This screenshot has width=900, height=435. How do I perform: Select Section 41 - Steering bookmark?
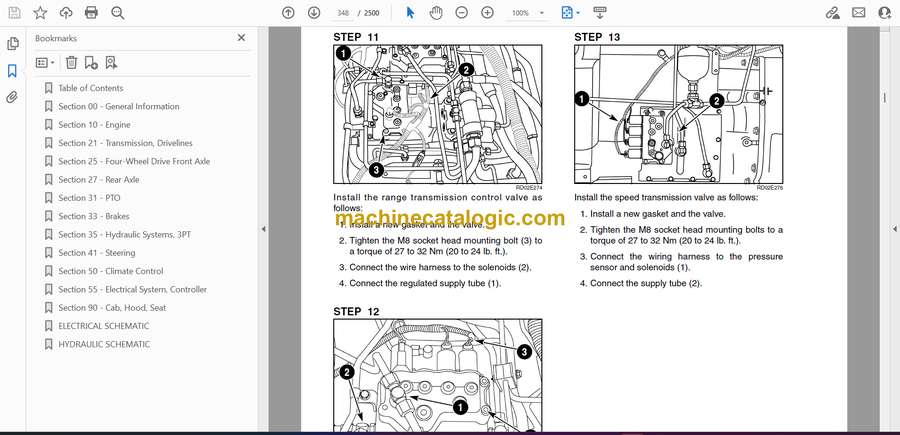[96, 253]
